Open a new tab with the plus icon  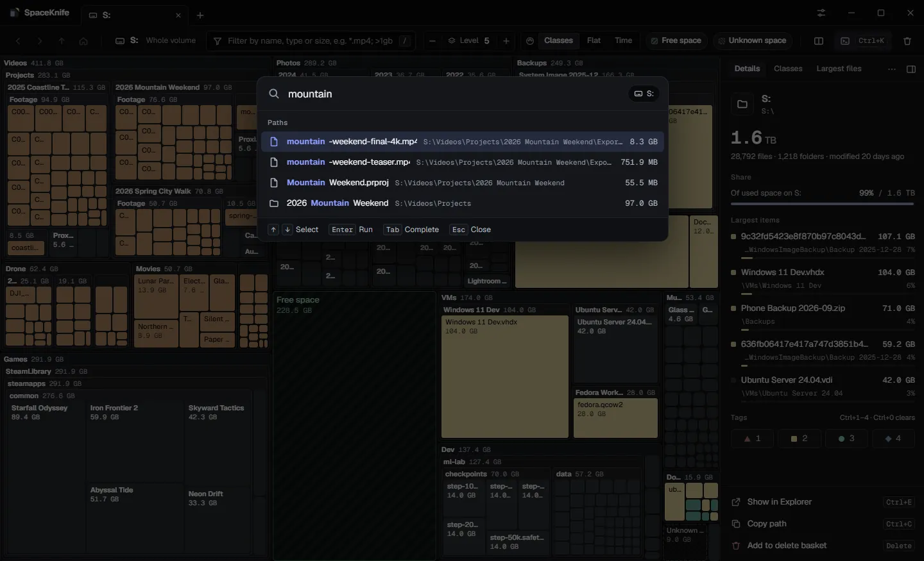[x=200, y=15]
